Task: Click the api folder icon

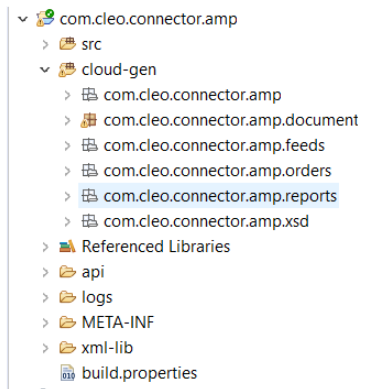Action: coord(68,272)
